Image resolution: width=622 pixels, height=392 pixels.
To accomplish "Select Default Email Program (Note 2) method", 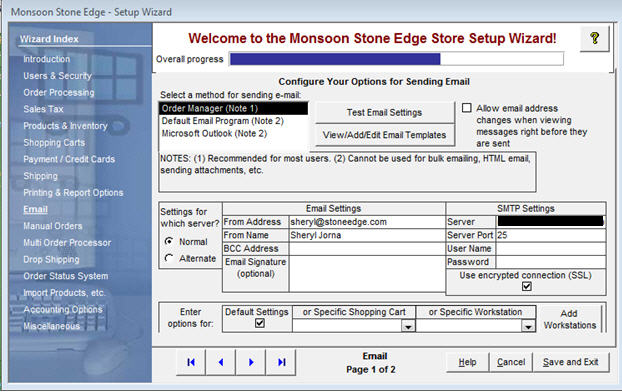I will [x=234, y=121].
